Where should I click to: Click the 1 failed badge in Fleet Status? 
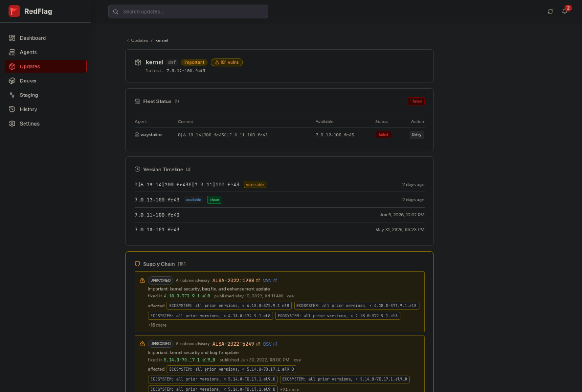[x=416, y=101]
